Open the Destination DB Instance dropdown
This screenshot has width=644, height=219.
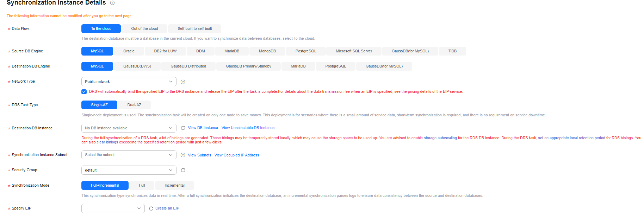(129, 128)
